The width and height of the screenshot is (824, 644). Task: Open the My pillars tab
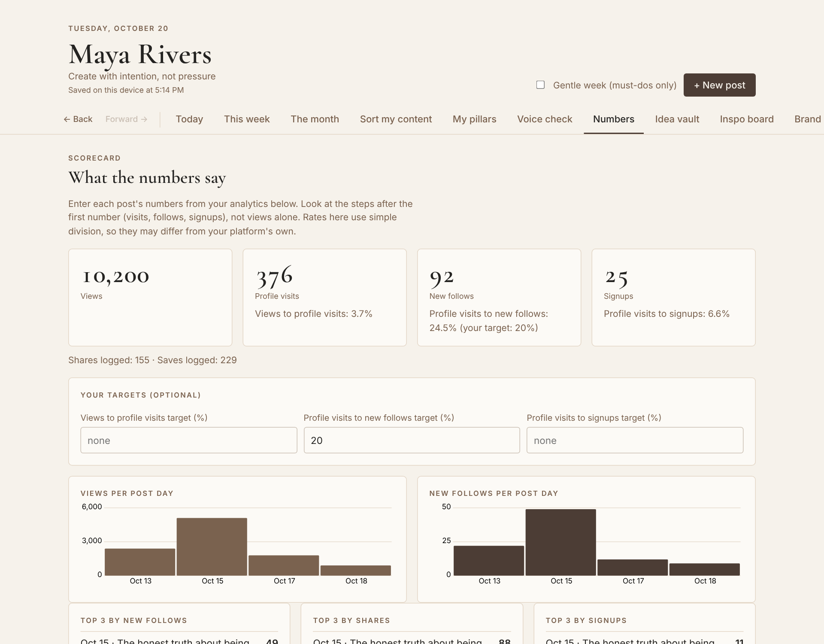point(474,119)
